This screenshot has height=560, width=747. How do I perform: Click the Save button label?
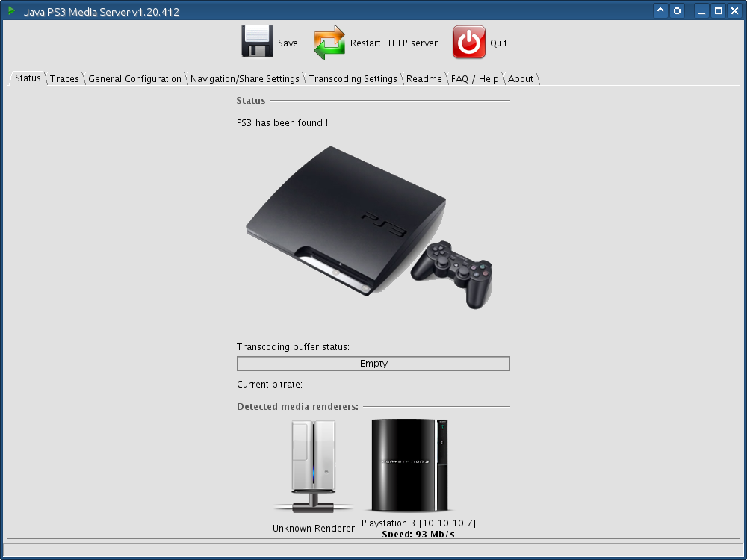pyautogui.click(x=288, y=43)
